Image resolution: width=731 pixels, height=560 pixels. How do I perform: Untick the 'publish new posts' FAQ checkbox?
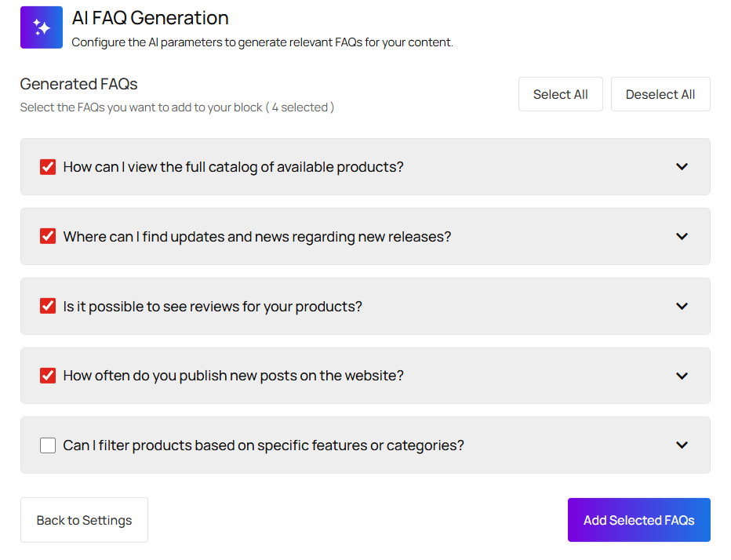[x=48, y=376]
